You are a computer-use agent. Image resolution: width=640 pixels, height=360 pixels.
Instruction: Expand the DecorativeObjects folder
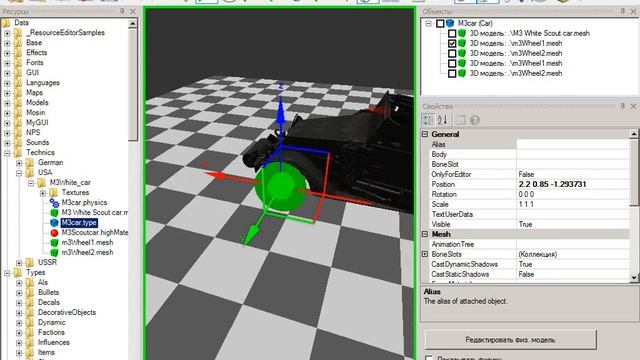tap(19, 312)
